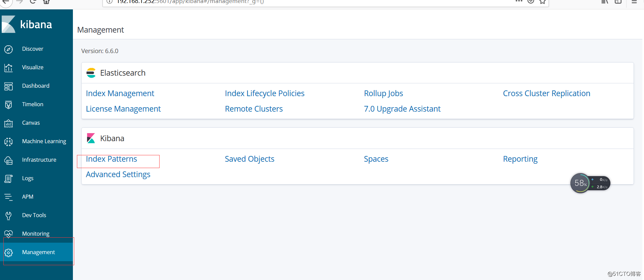
Task: Select Monitoring in the sidebar
Action: click(x=36, y=234)
